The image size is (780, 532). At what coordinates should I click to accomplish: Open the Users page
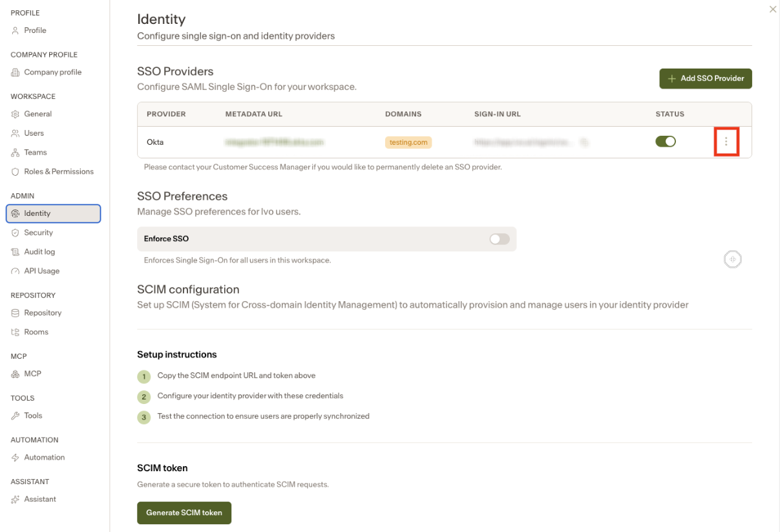(34, 133)
